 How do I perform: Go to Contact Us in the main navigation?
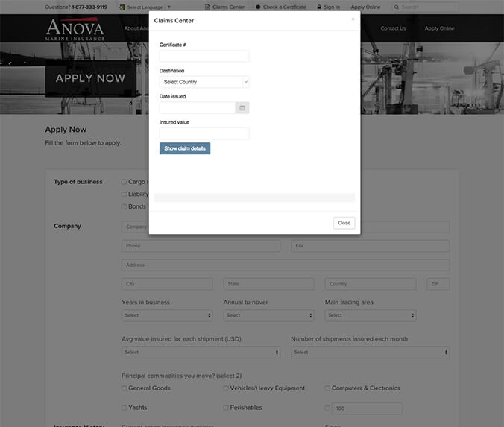pyautogui.click(x=393, y=28)
